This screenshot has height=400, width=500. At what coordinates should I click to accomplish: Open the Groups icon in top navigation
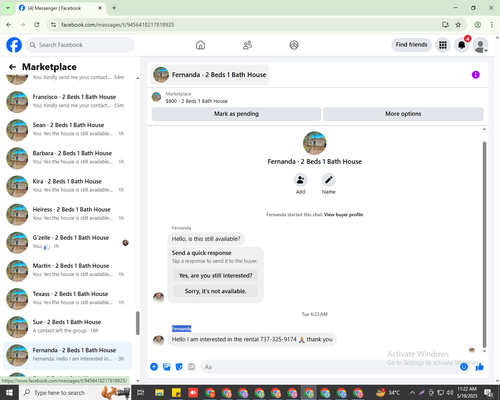[294, 45]
